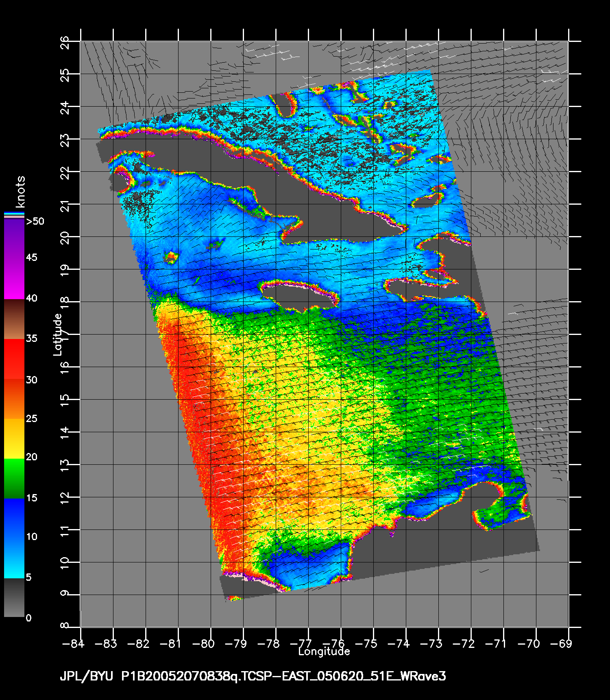
Task: Click the "20" colorbar label
Action: [32, 457]
